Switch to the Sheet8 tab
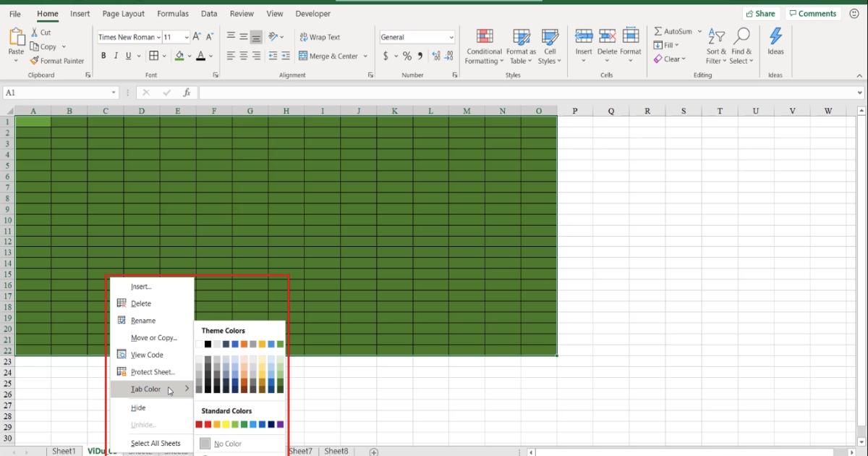Viewport: 868px width, 456px height. (x=336, y=450)
